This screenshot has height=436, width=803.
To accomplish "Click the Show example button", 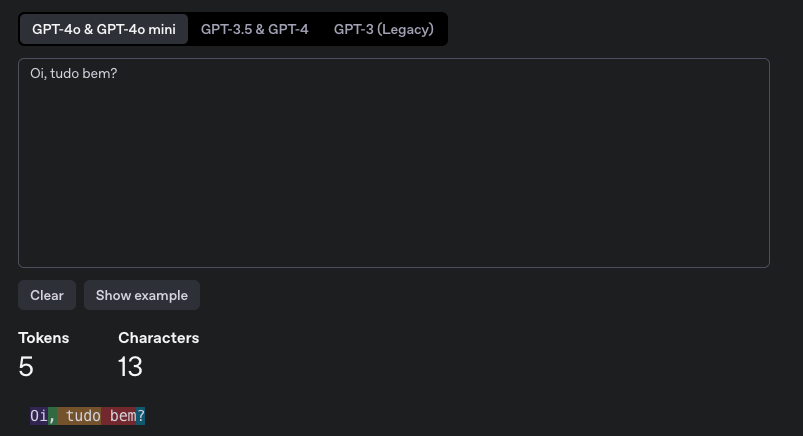I will pos(142,295).
